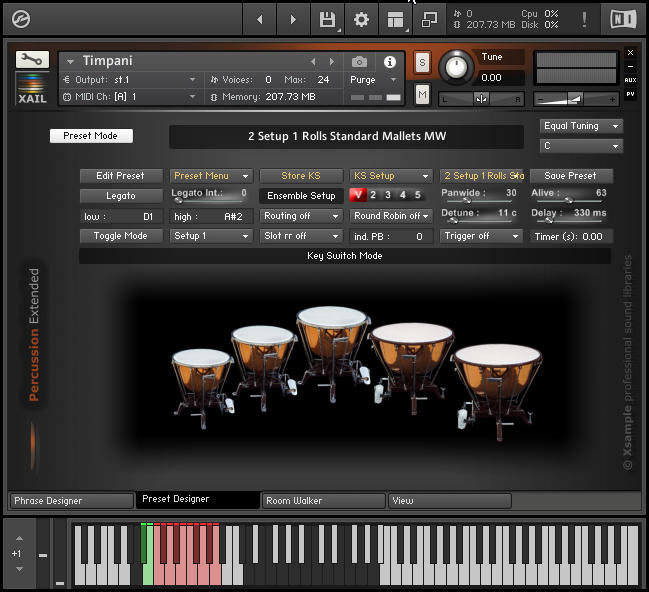This screenshot has height=592, width=649.
Task: Click the NI logo icon
Action: 623,19
